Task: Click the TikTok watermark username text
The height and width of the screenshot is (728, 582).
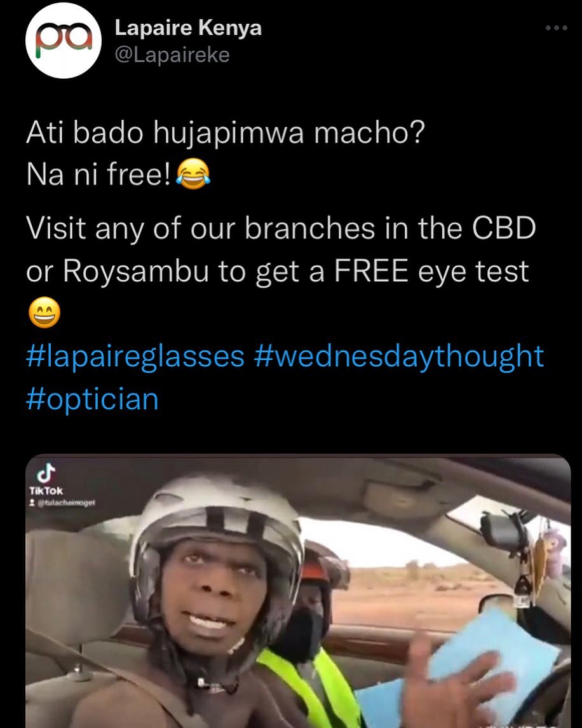Action: pyautogui.click(x=65, y=502)
